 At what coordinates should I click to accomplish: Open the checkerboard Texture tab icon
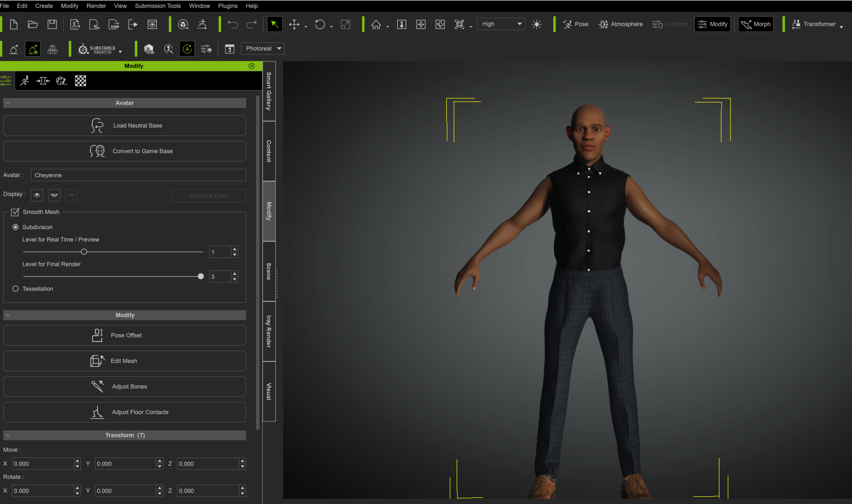click(x=81, y=81)
